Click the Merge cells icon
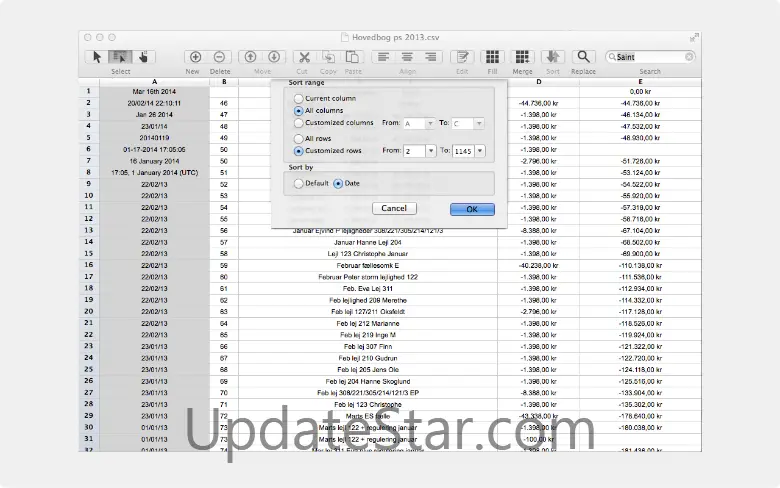 point(522,57)
